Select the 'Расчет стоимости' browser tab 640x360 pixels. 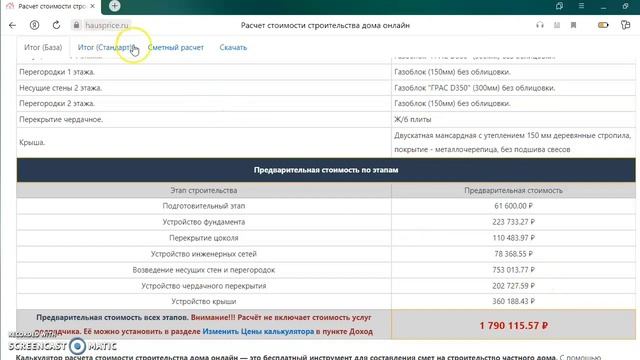[52, 6]
